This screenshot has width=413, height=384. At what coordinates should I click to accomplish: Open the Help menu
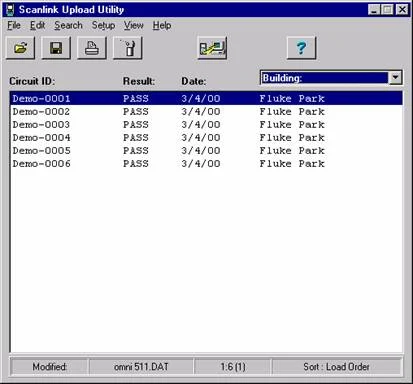162,25
